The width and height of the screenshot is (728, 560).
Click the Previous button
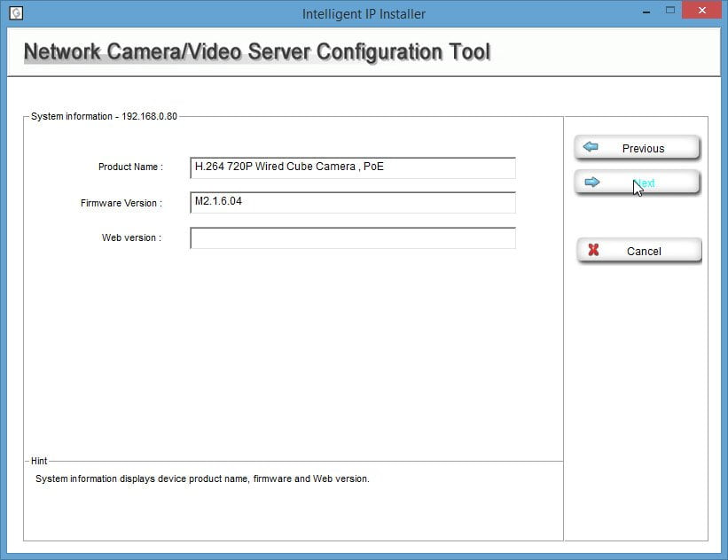pos(637,148)
